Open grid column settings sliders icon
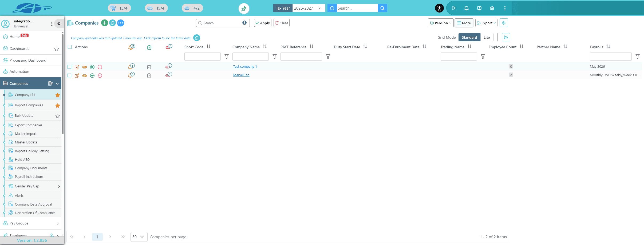644x245 pixels. [506, 37]
